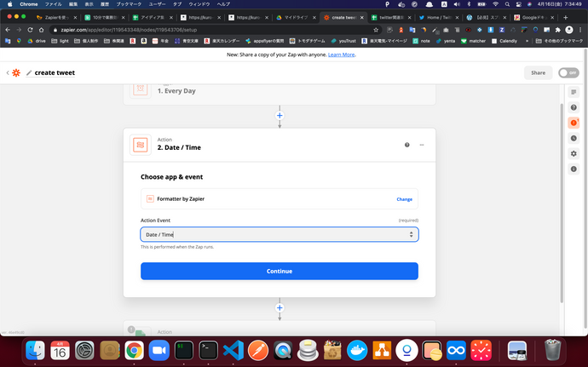Open the clock history icon in right sidebar
588x367 pixels.
pyautogui.click(x=574, y=138)
